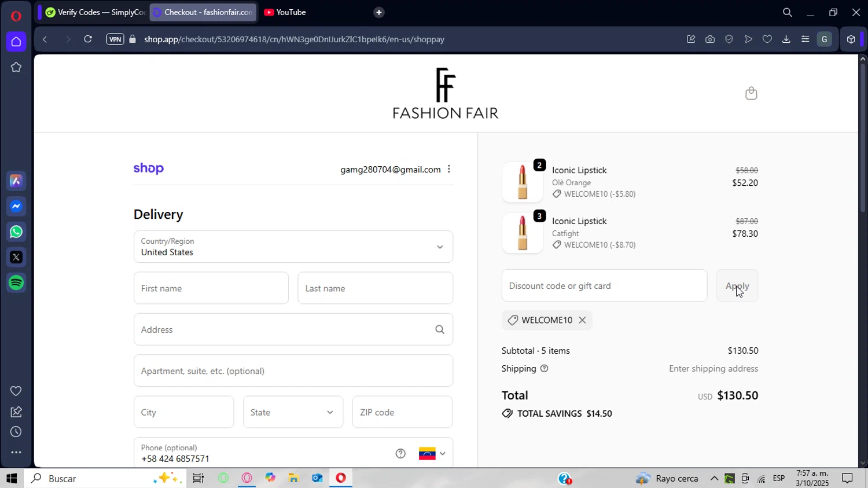Open Task View on the taskbar
Screen dimensions: 868x488
(198, 478)
